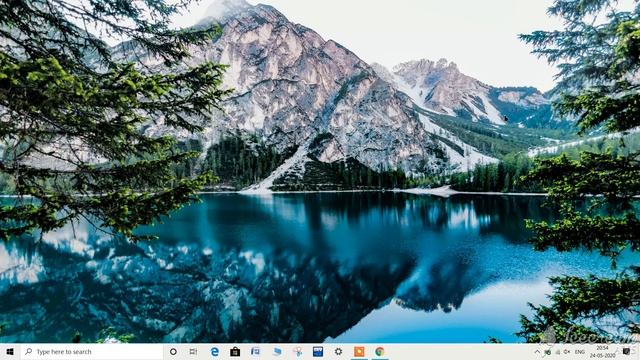
Task: Open the Microsoft Store taskbar icon
Action: pos(235,351)
